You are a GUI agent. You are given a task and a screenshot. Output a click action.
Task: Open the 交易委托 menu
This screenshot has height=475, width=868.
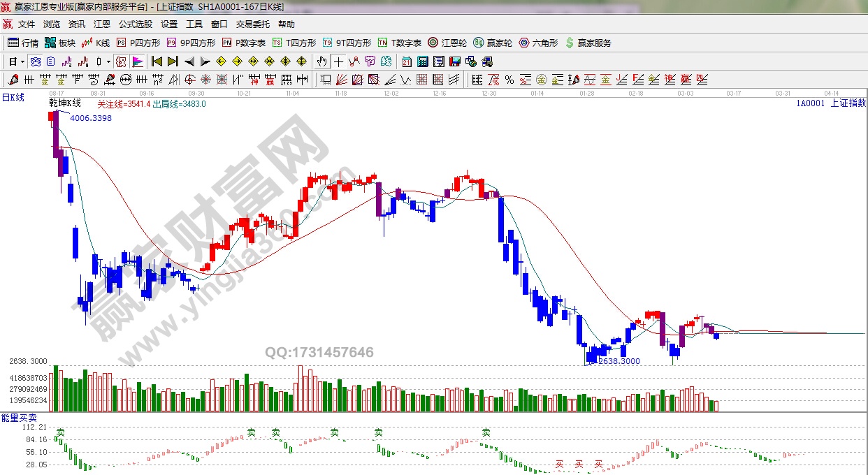[252, 24]
